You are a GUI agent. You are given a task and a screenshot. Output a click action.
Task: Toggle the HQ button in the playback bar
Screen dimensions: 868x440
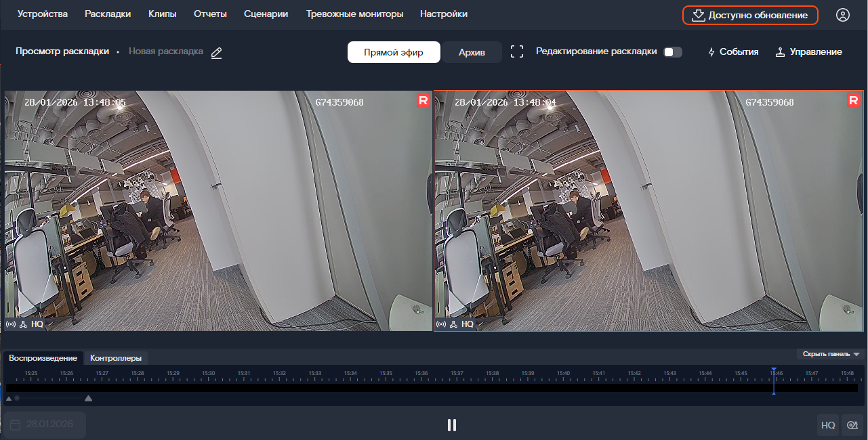tap(827, 425)
